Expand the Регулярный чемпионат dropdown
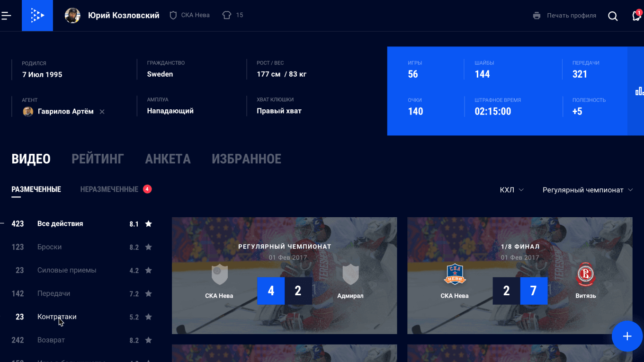644x362 pixels. [x=588, y=190]
